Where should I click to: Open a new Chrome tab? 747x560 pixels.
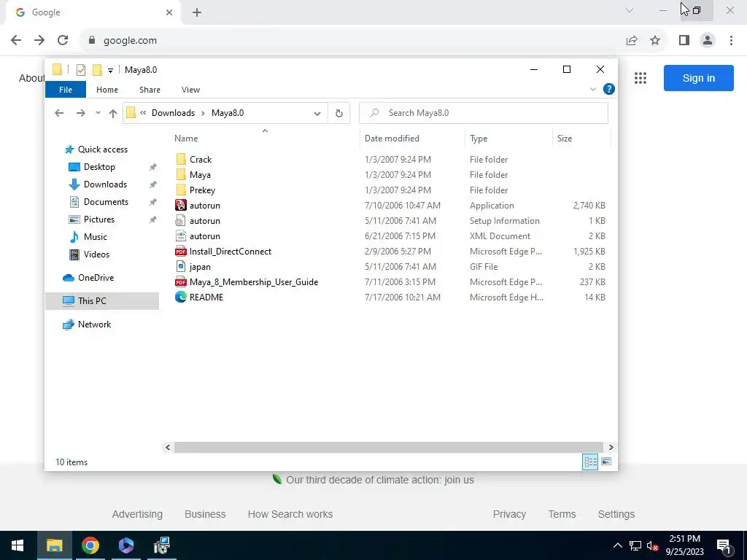(x=197, y=12)
